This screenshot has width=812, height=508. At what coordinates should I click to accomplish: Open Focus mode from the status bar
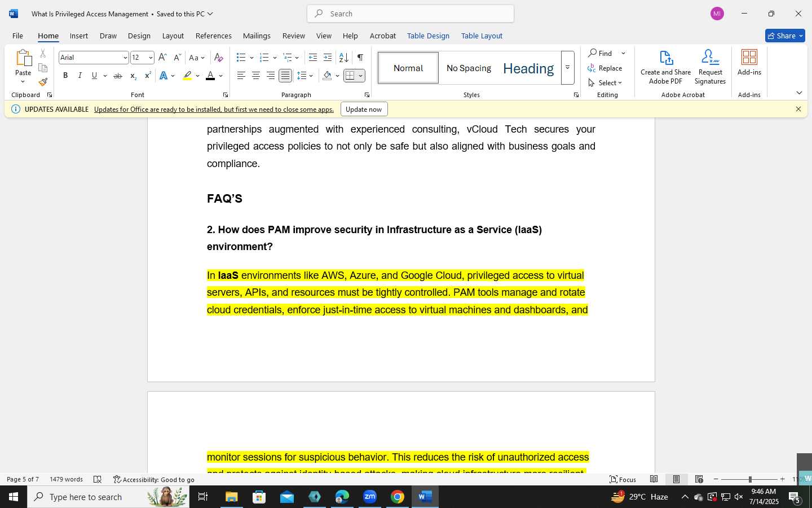[x=623, y=479]
